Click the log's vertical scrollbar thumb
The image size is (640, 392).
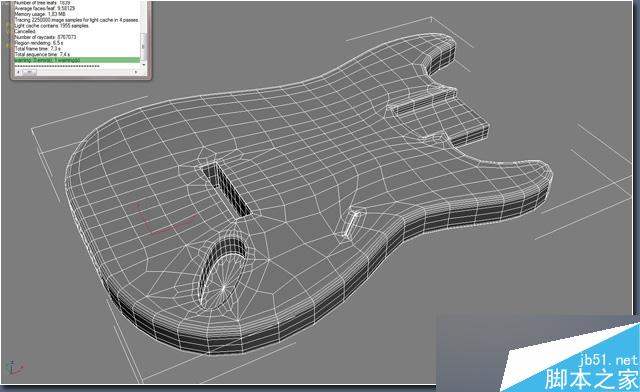coord(143,47)
